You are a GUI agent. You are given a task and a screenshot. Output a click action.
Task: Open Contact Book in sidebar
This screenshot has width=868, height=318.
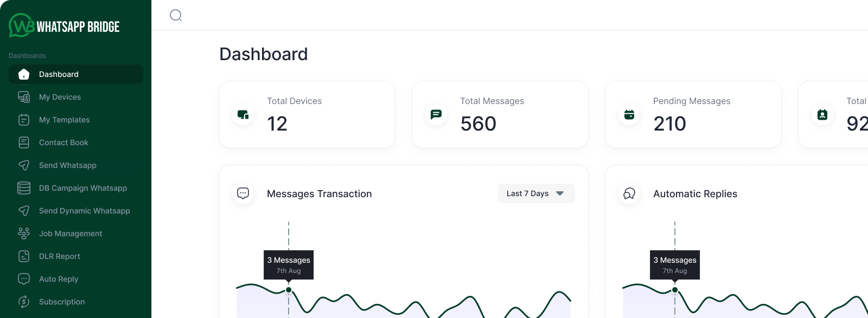63,142
